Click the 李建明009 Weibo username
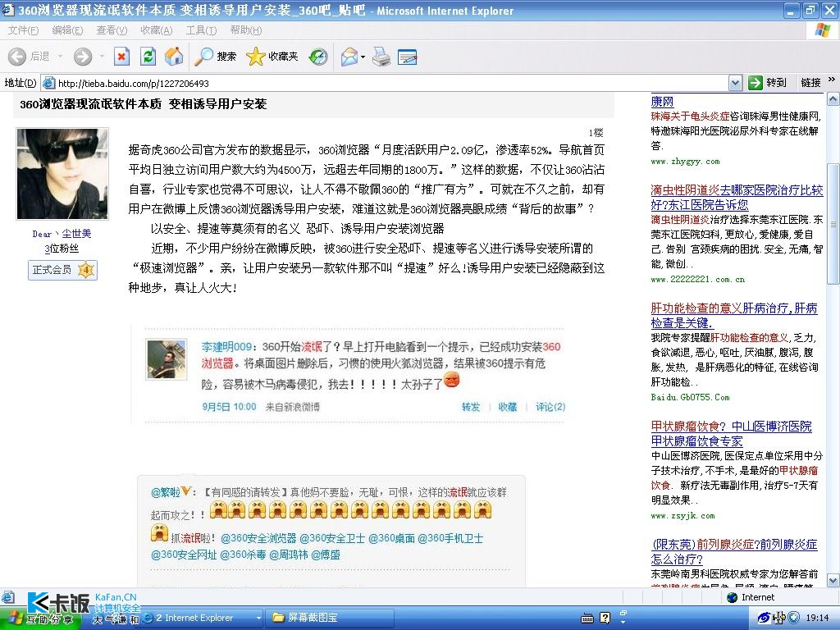 coord(226,347)
